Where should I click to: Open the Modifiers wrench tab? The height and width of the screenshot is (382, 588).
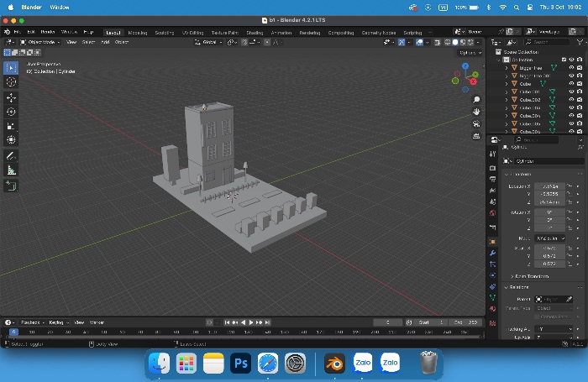[x=493, y=253]
